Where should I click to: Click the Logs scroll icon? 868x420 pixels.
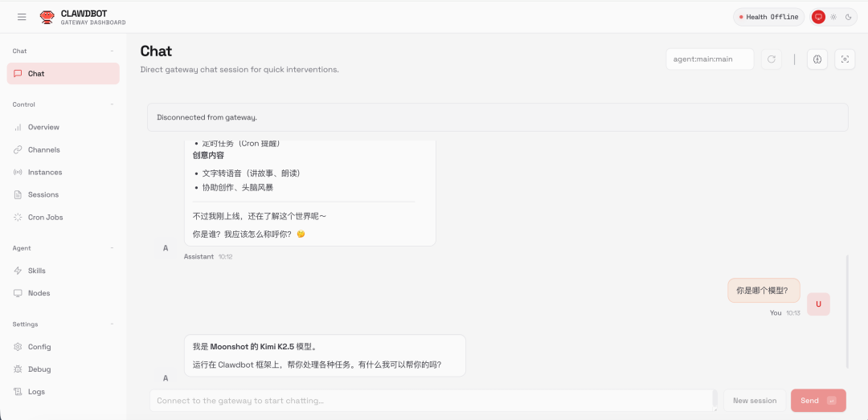click(x=18, y=392)
